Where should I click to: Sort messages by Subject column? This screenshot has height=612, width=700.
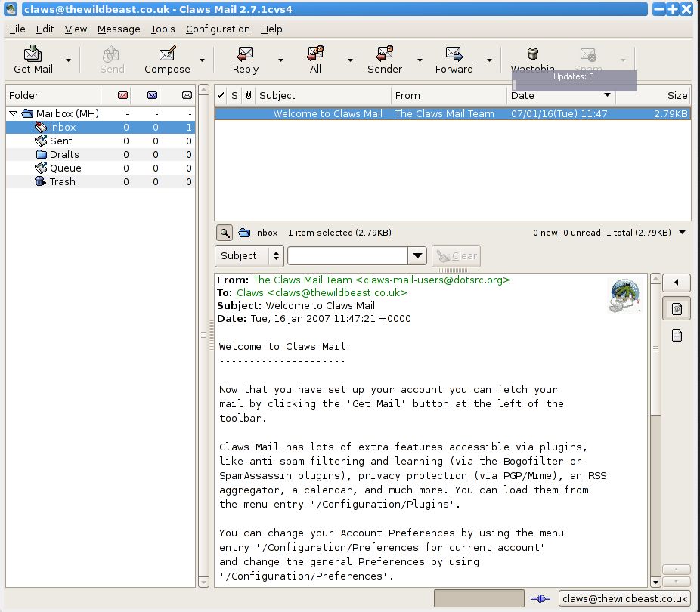pos(324,95)
